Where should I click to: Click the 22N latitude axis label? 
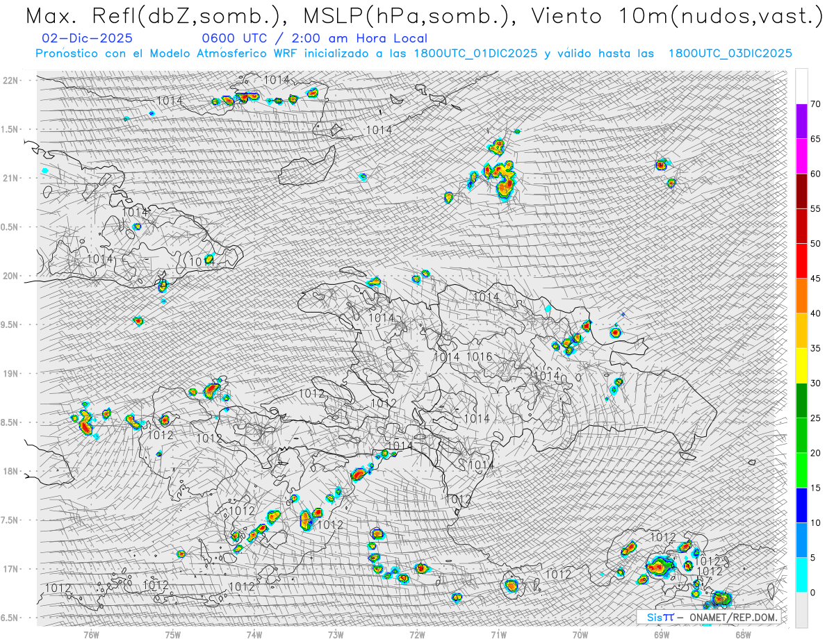(x=12, y=80)
